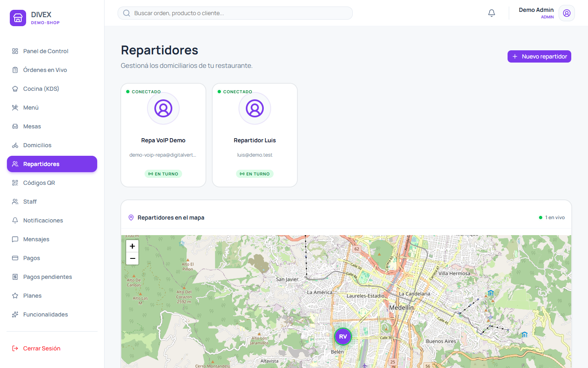Screen dimensions: 588x368
Task: Open the Mensajes label in the sidebar
Action: coord(36,239)
